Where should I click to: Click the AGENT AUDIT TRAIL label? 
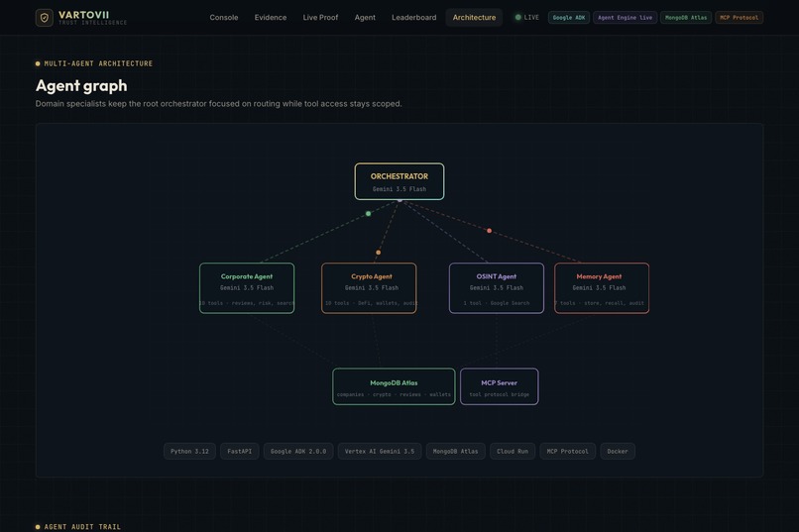point(82,527)
